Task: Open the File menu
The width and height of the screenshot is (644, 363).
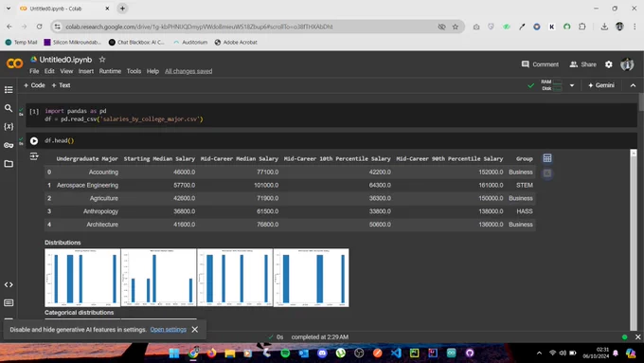Action: 34,71
